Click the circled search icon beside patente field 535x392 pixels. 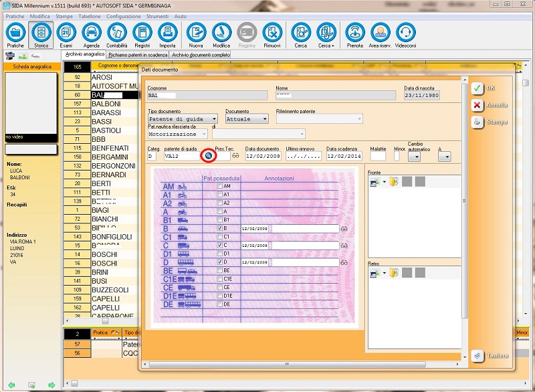coord(209,156)
